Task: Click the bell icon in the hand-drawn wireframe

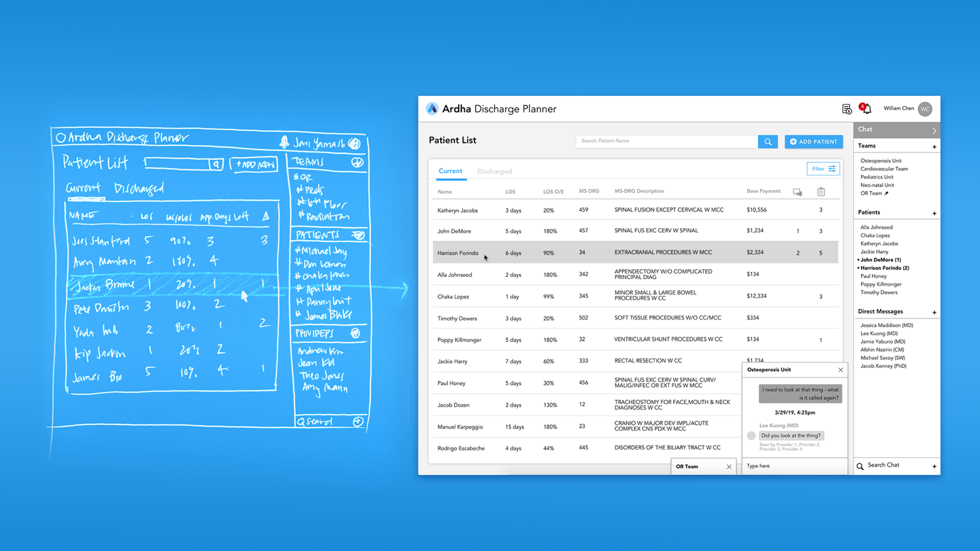Action: tap(284, 141)
